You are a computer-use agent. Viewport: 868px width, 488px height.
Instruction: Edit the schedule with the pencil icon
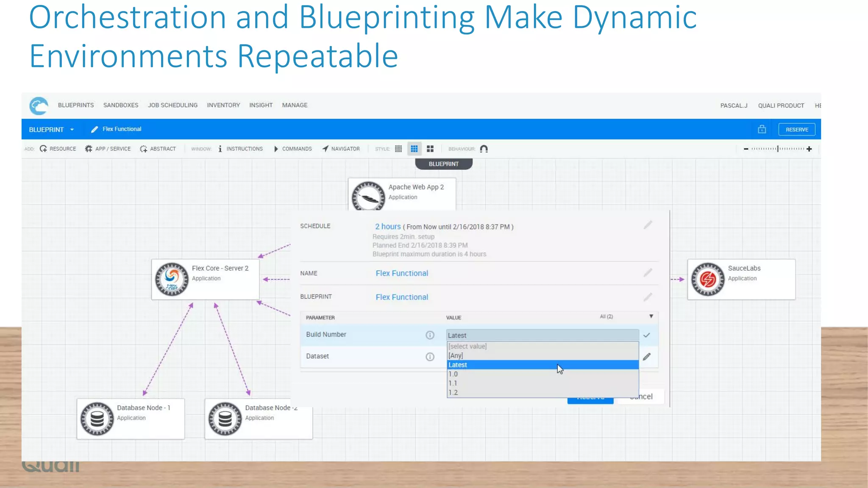pos(648,225)
